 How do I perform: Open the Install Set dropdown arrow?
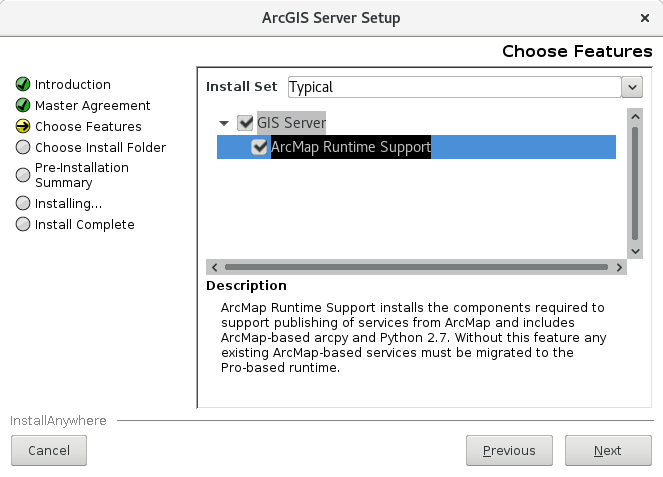click(632, 87)
